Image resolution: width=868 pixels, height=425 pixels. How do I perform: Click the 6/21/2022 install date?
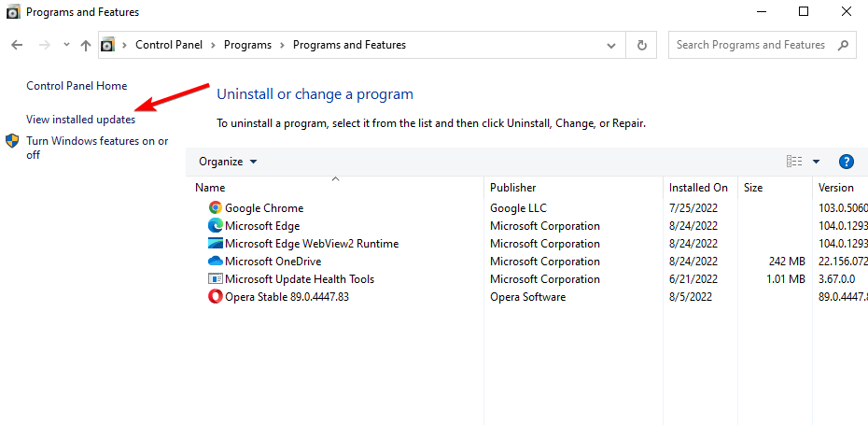[693, 278]
